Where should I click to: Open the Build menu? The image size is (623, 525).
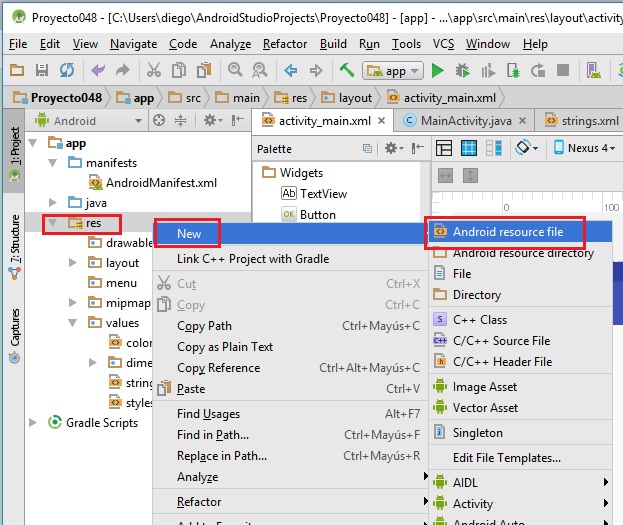coord(333,44)
